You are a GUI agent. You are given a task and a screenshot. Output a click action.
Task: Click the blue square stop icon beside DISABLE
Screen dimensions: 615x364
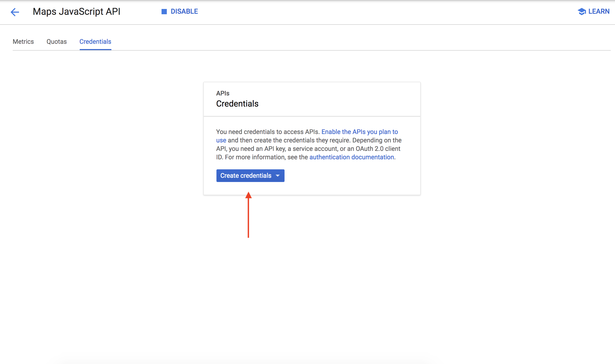click(164, 12)
